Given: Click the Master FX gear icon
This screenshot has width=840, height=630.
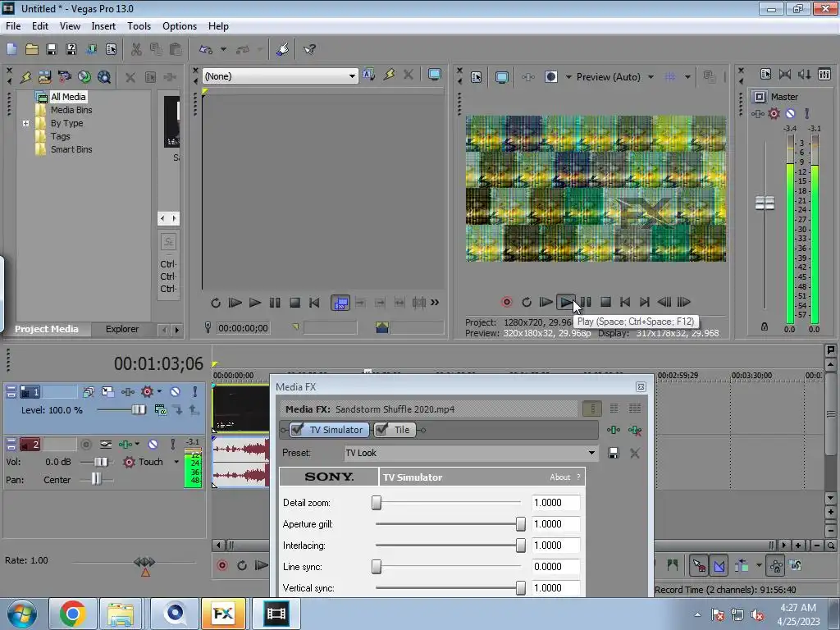Looking at the screenshot, I should click(x=774, y=113).
